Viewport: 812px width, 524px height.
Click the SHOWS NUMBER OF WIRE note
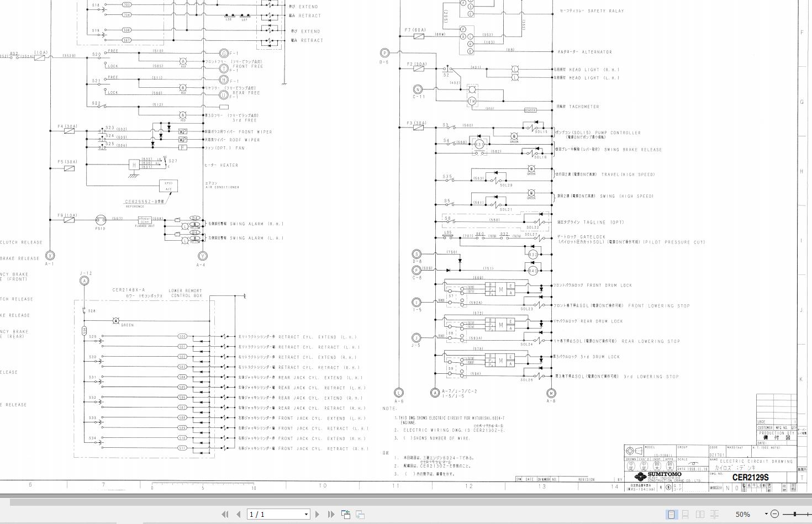click(x=436, y=438)
